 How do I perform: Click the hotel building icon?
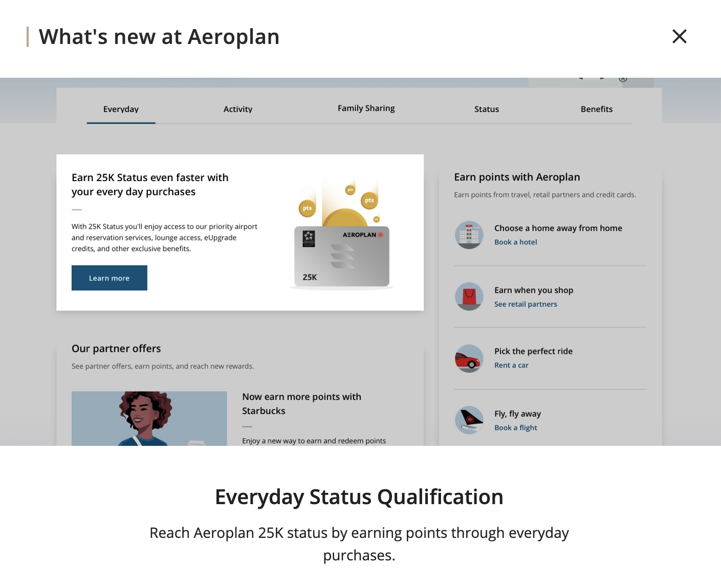(469, 235)
